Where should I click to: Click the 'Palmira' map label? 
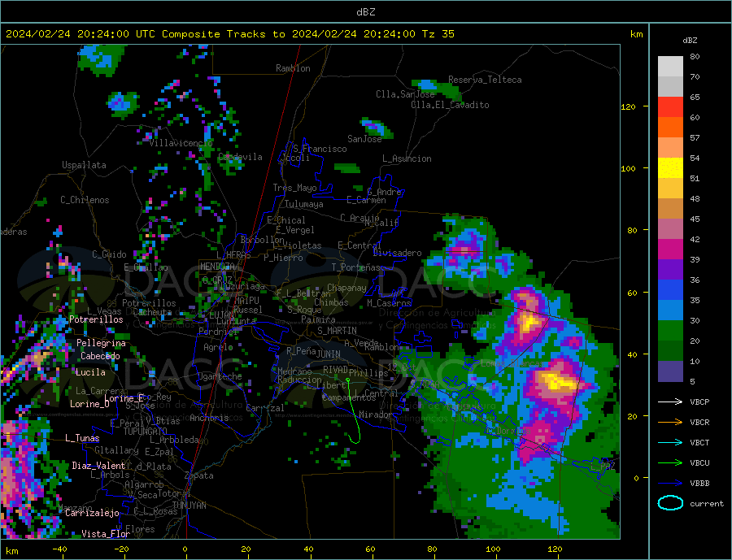(x=318, y=319)
